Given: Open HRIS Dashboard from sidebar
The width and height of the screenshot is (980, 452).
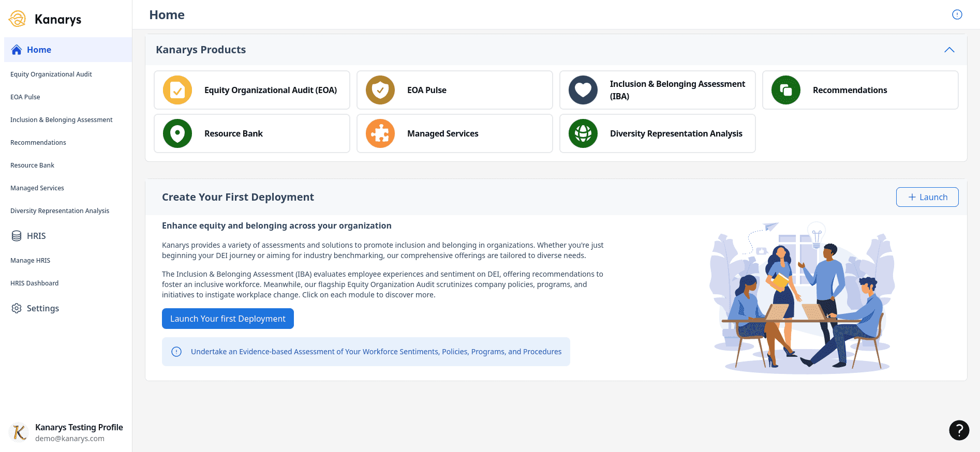Looking at the screenshot, I should (x=35, y=283).
